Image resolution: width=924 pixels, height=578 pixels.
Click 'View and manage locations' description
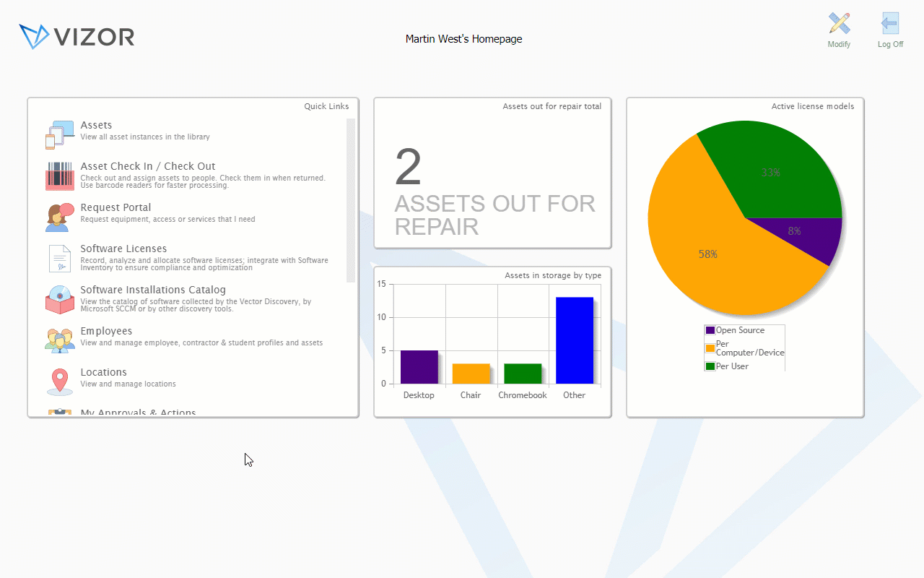point(128,384)
